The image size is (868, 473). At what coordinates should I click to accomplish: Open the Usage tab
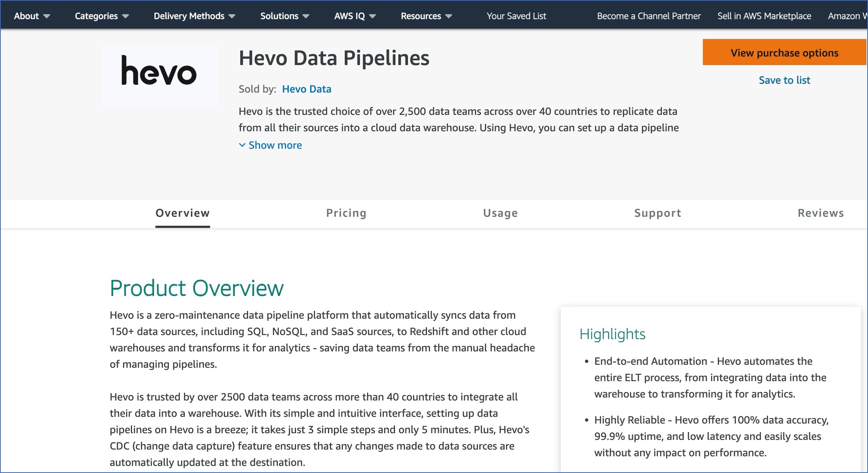pos(500,213)
